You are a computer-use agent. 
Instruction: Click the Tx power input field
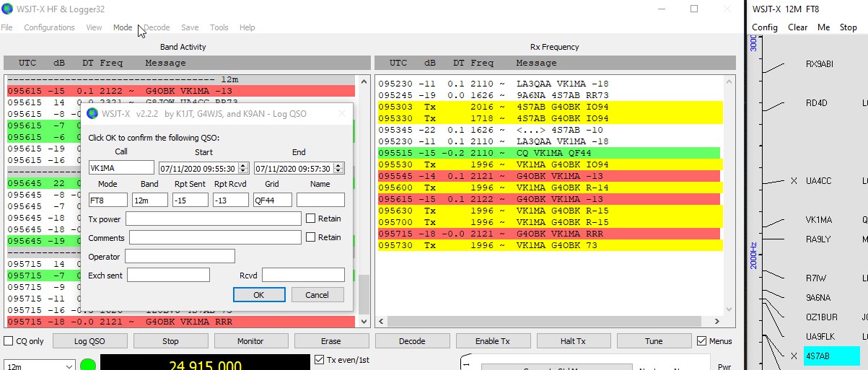tap(214, 219)
